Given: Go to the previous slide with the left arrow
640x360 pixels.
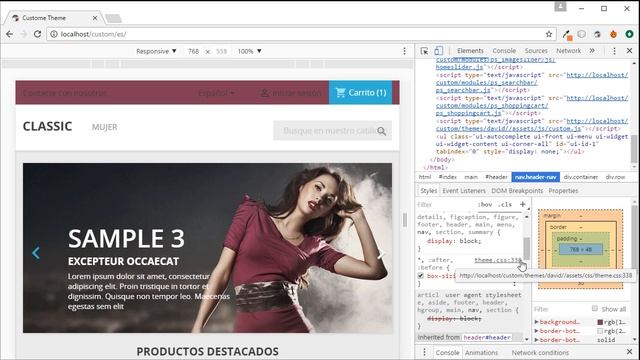Looking at the screenshot, I should click(36, 253).
